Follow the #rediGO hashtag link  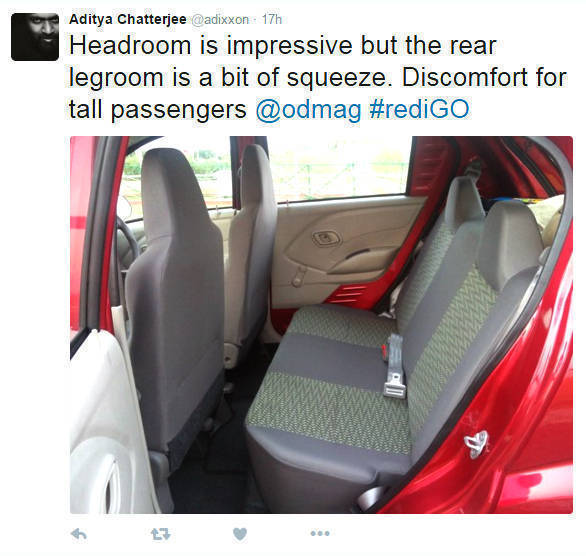(x=419, y=109)
